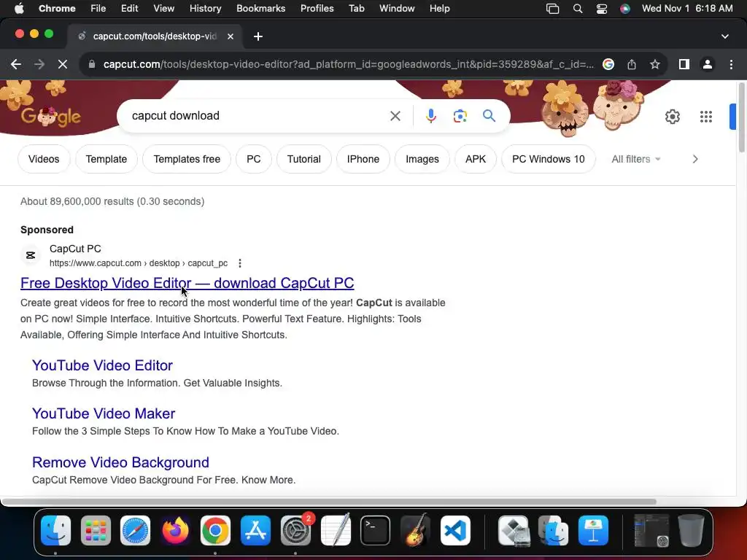The image size is (747, 560).
Task: Switch to Images results
Action: [x=422, y=159]
